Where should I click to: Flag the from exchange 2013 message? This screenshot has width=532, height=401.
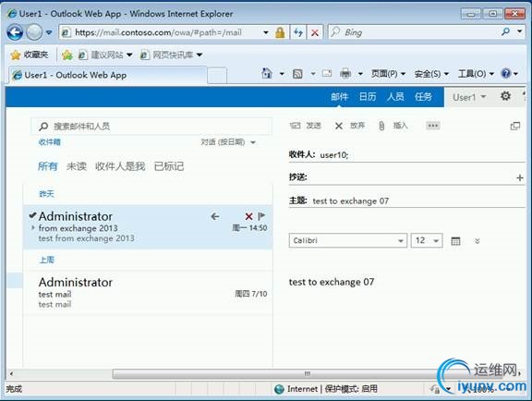(261, 216)
